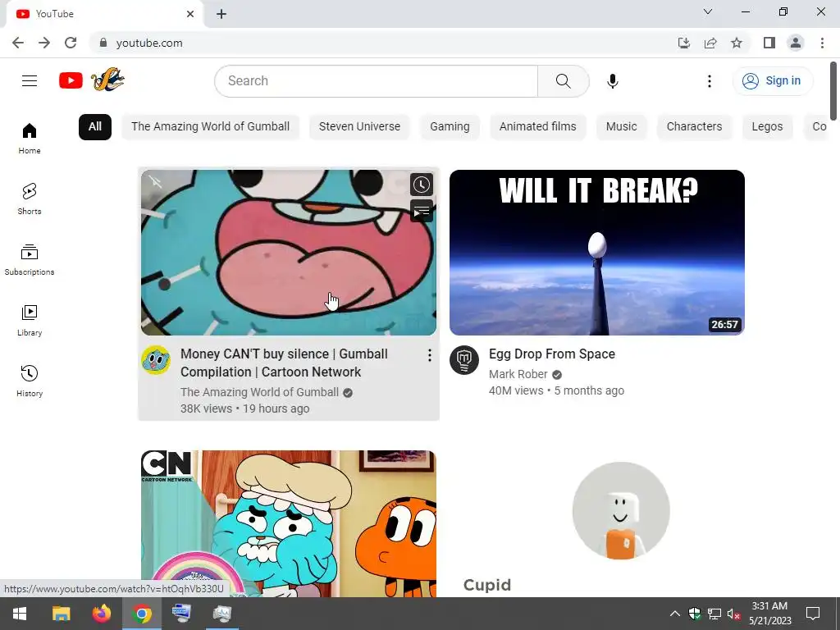Screen dimensions: 840x630
Task: Filter by Steven Universe chip
Action: [359, 127]
